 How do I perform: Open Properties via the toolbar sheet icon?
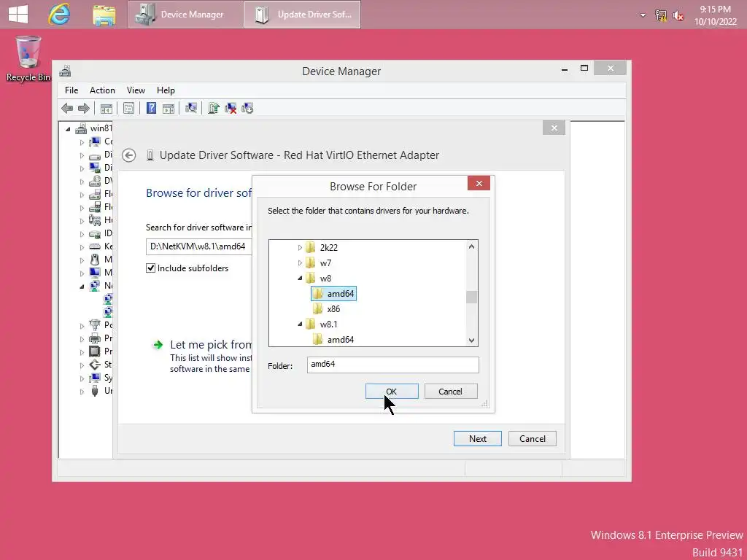click(x=128, y=109)
